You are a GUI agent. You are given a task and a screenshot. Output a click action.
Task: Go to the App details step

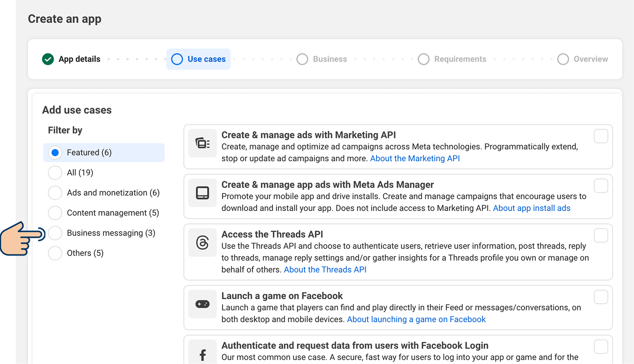tap(71, 59)
